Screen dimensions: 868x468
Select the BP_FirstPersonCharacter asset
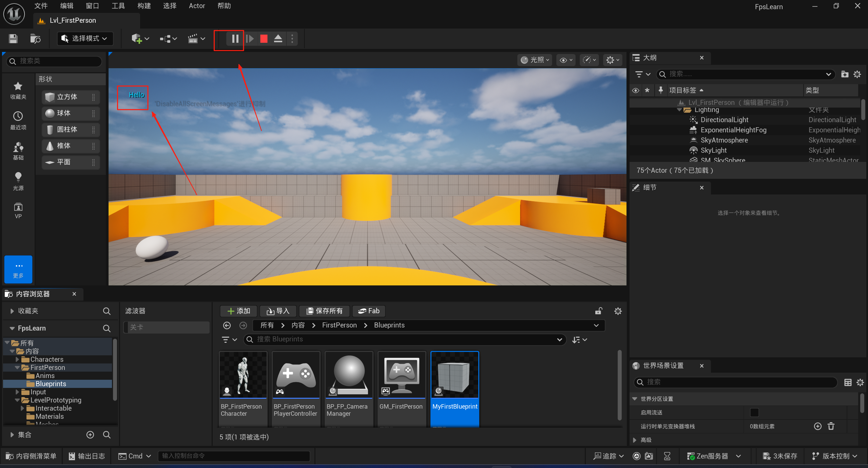point(243,389)
